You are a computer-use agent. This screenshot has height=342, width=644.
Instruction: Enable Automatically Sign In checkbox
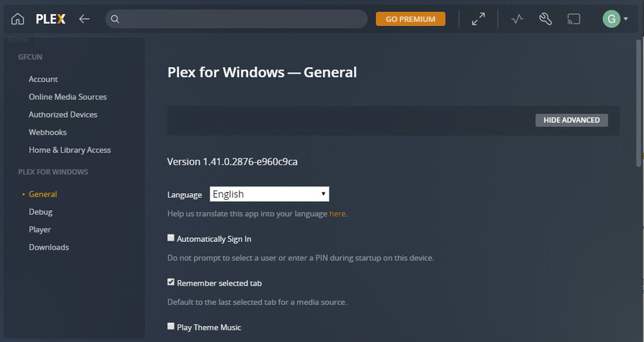[171, 238]
